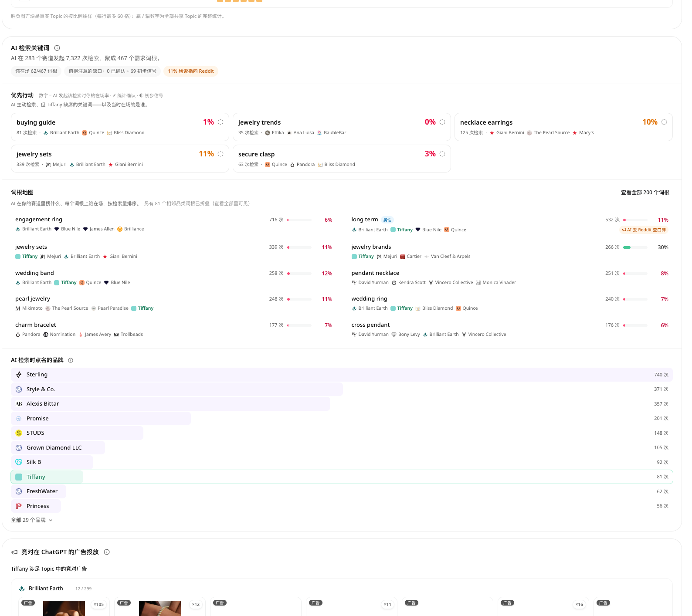Click the dotted signal circle on jewelry trends card

pos(442,122)
